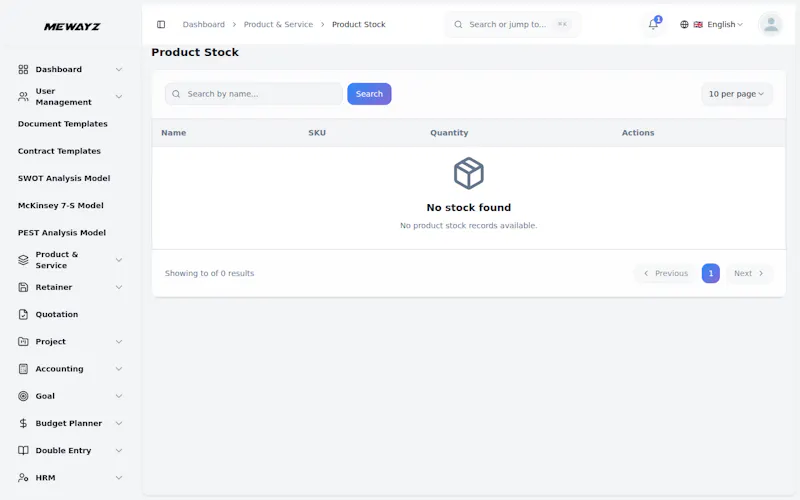Open the 10 per page dropdown
Screen dimensions: 800x500
tap(737, 94)
